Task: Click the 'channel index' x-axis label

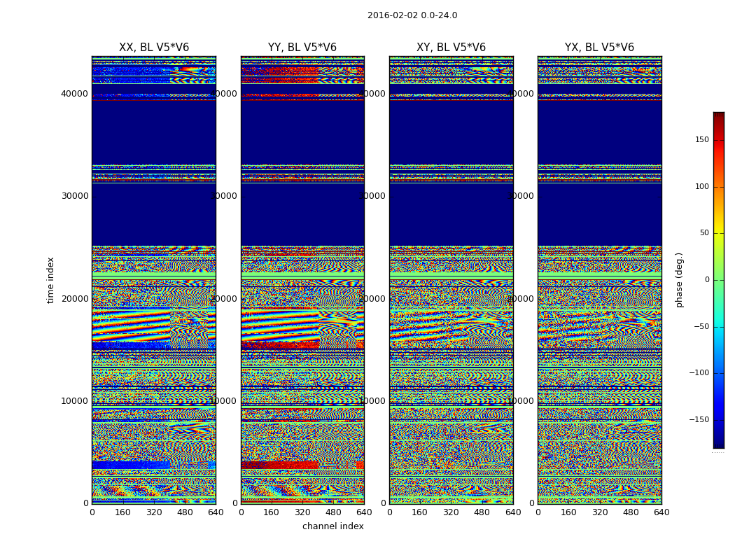Action: tap(333, 526)
